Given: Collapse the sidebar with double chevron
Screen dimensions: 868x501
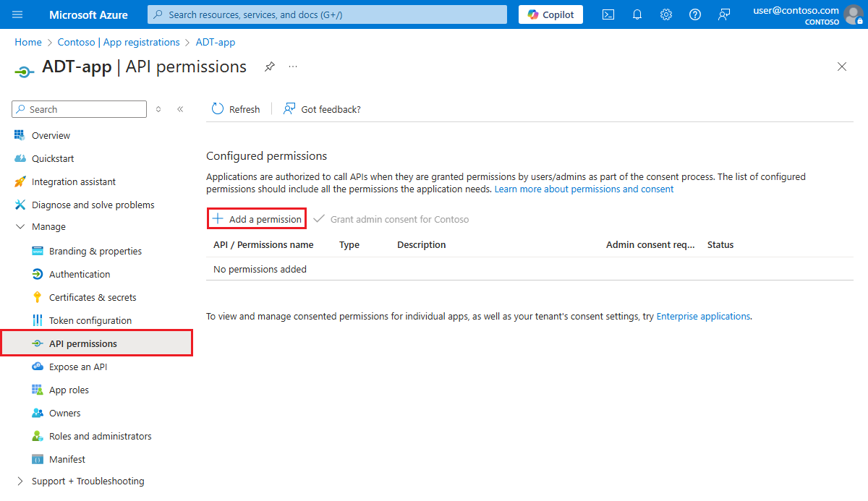Looking at the screenshot, I should pos(180,109).
